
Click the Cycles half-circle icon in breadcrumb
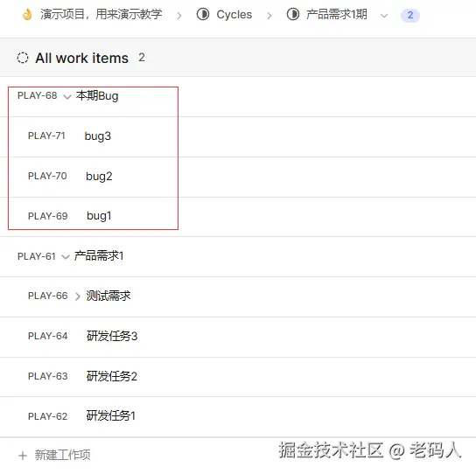coord(203,14)
